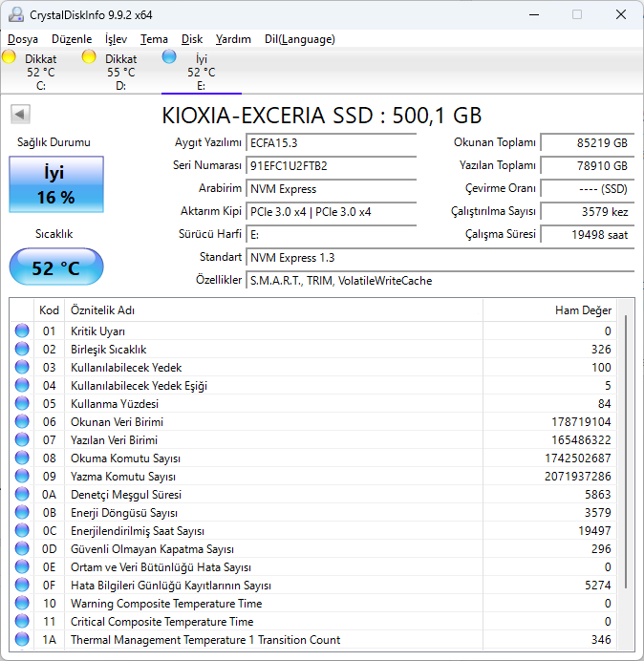Image resolution: width=644 pixels, height=661 pixels.
Task: Click the NVM Express 1.3 standard field
Action: tap(440, 258)
